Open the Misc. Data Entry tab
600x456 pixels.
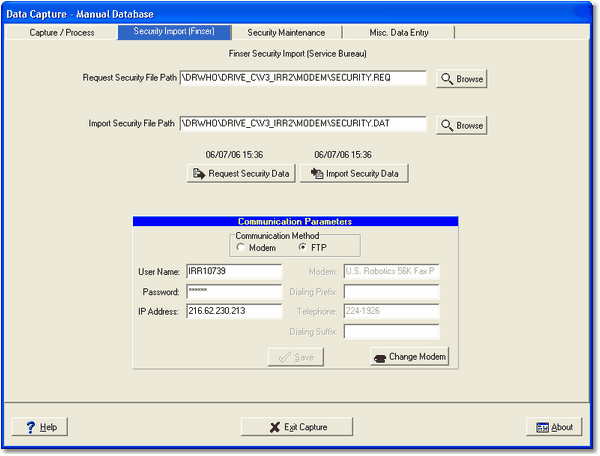pos(398,33)
